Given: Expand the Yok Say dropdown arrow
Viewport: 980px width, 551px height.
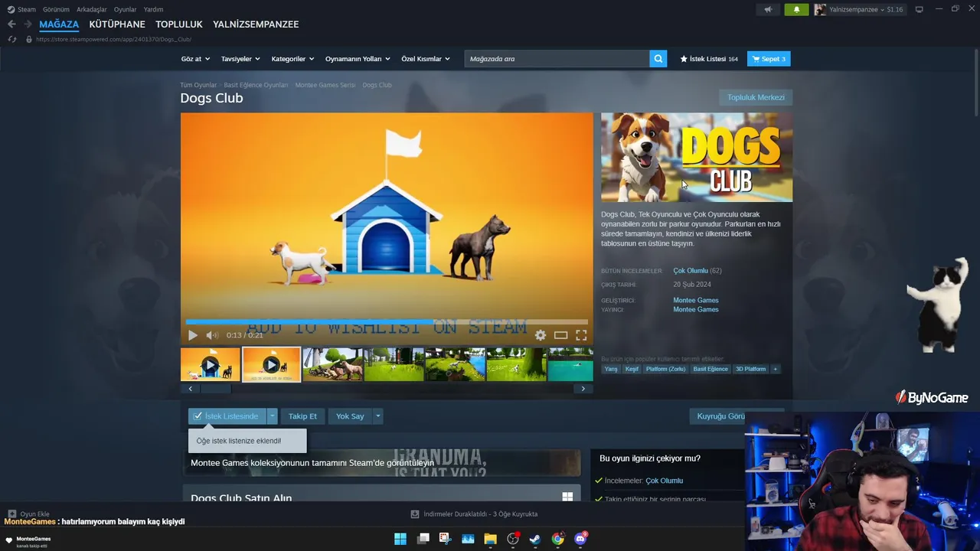Looking at the screenshot, I should point(377,416).
